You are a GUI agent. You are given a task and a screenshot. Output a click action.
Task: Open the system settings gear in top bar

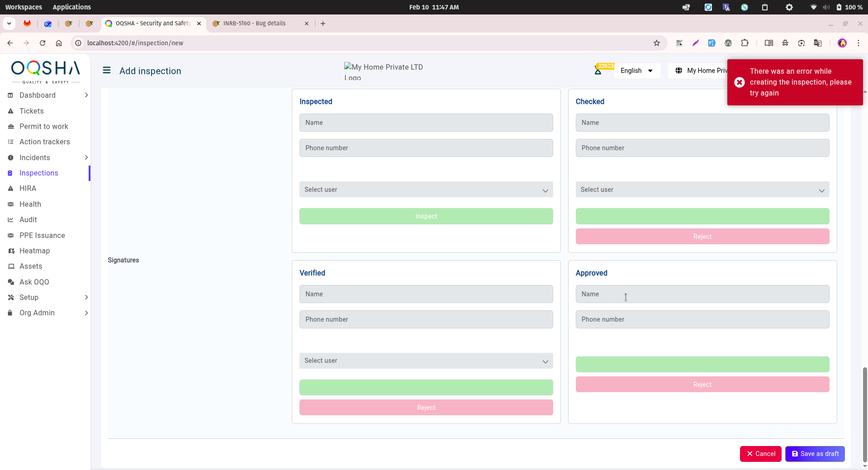coord(789,7)
